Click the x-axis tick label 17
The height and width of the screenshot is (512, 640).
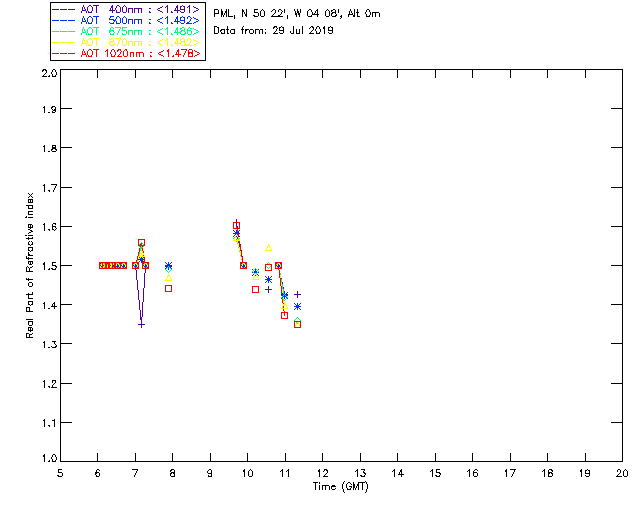tap(510, 473)
